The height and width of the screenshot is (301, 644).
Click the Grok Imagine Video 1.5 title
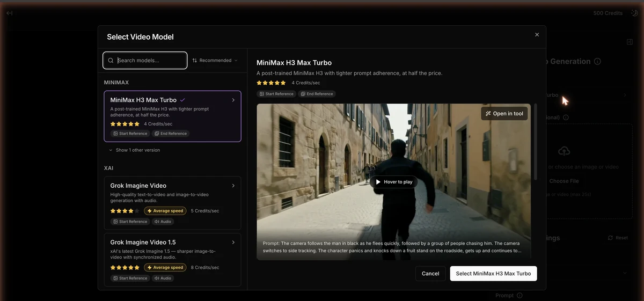(x=143, y=243)
